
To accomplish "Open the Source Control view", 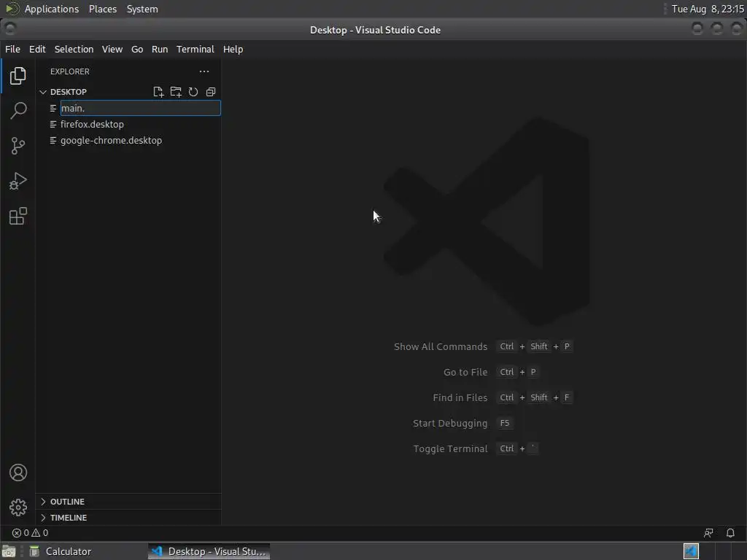I will click(18, 146).
